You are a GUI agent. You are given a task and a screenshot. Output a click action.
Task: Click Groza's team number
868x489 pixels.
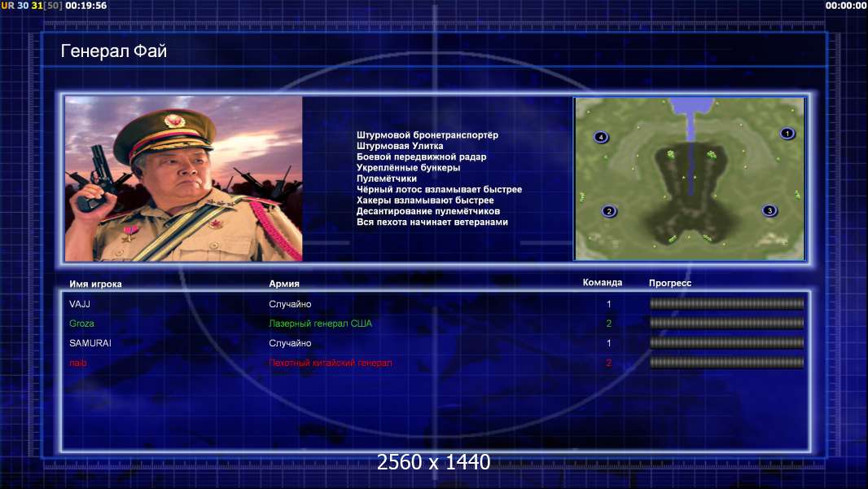[609, 324]
